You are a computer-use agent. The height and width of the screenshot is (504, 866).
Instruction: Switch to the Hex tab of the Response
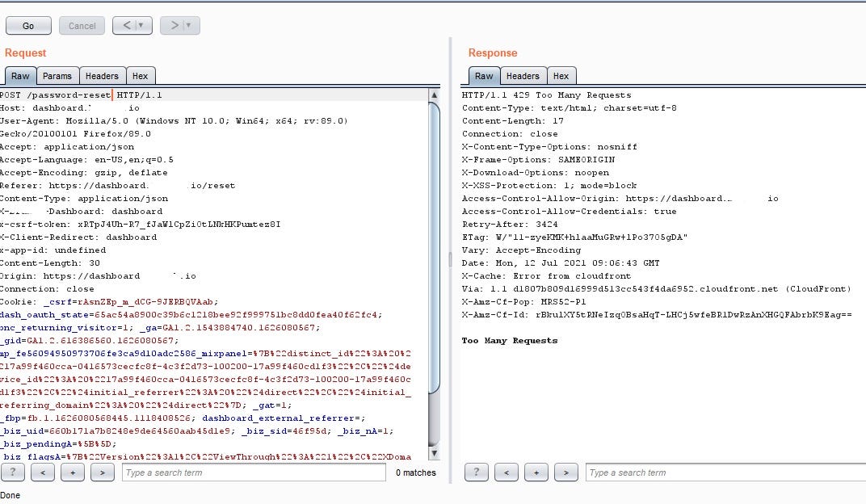click(x=561, y=75)
